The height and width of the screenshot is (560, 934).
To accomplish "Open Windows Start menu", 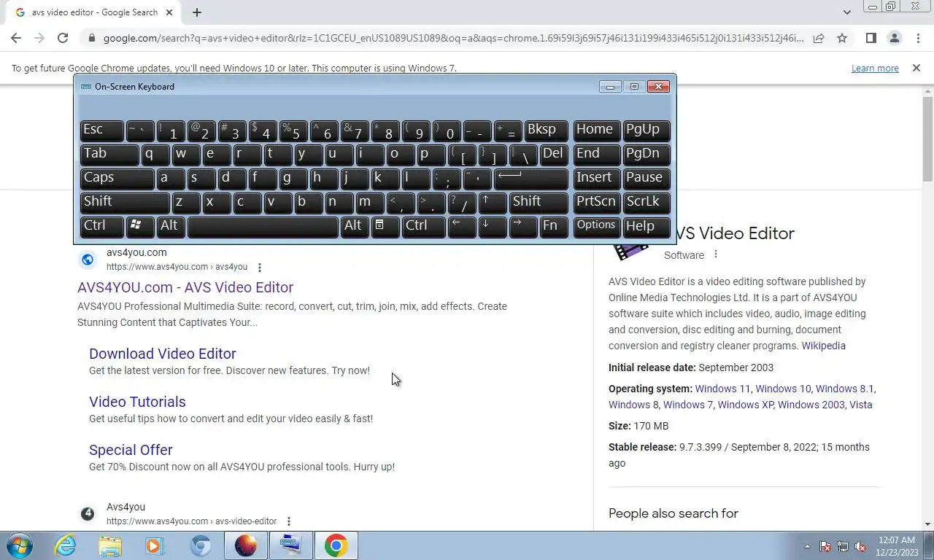I will tap(20, 545).
